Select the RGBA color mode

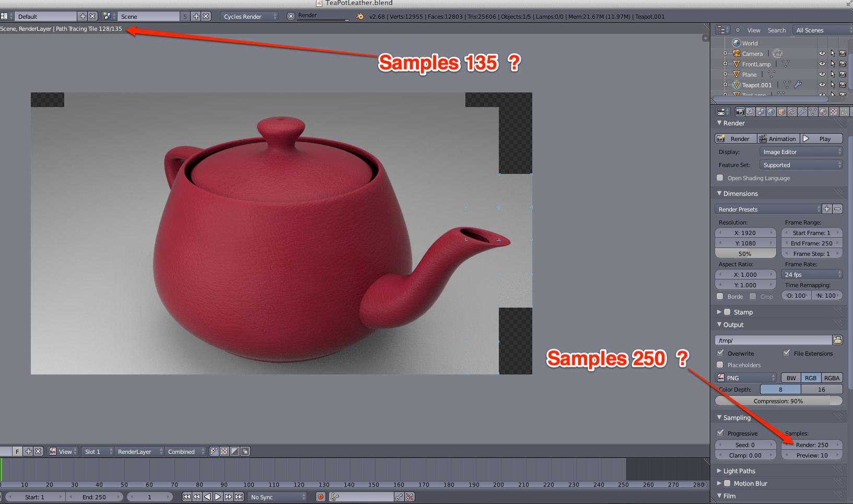coord(832,378)
